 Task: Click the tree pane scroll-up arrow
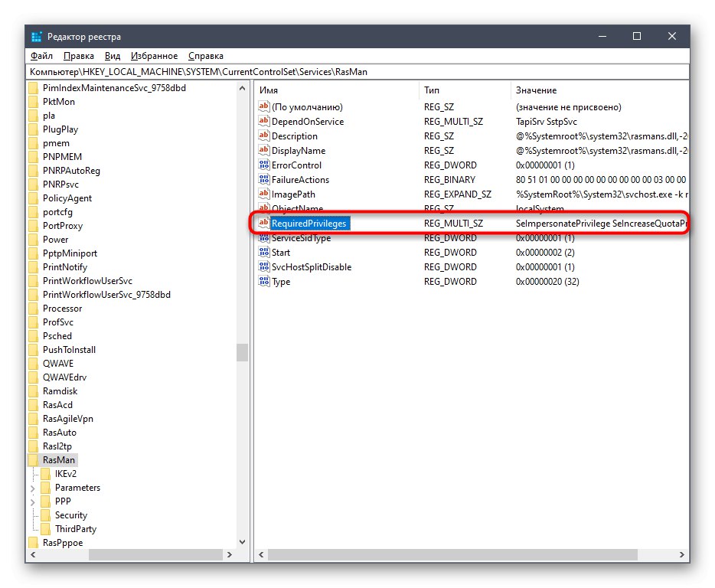click(x=242, y=89)
